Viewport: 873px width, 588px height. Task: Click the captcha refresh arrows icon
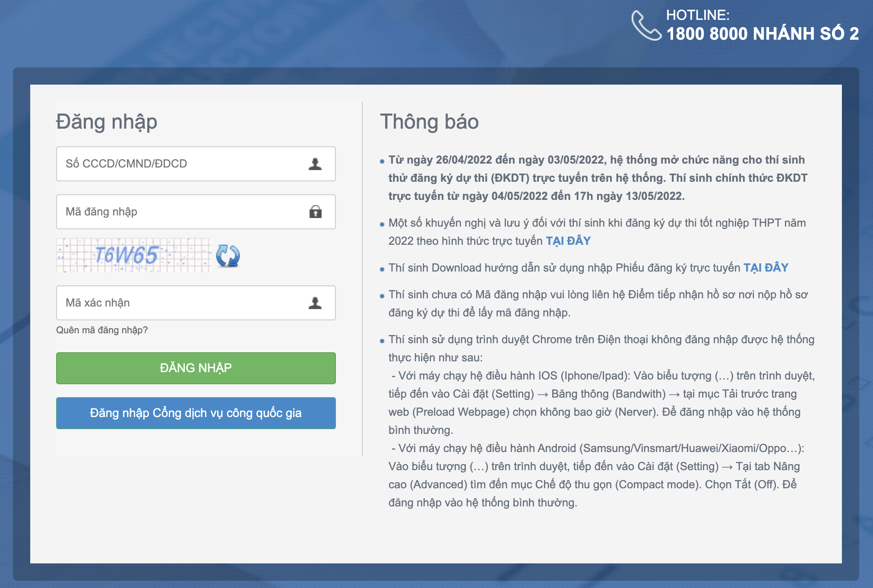(228, 256)
